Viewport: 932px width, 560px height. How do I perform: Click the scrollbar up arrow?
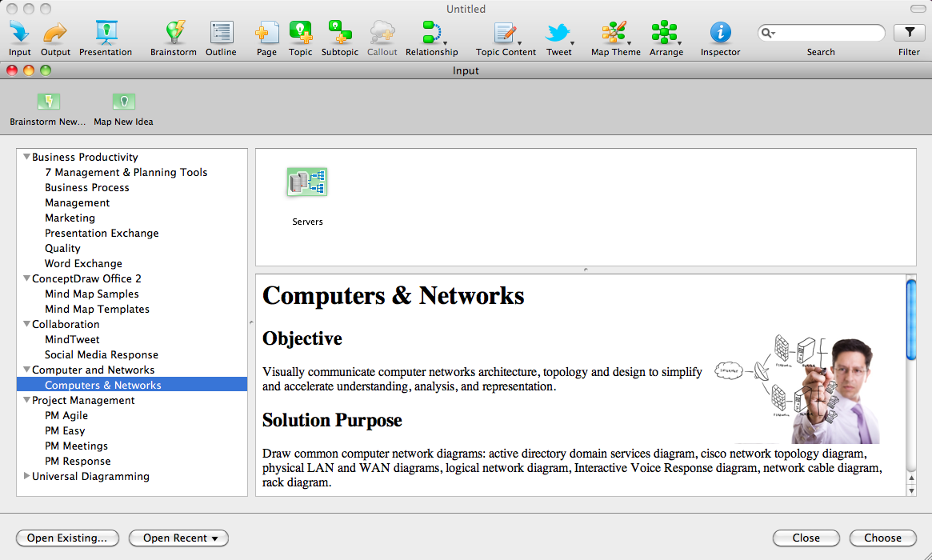tap(911, 478)
